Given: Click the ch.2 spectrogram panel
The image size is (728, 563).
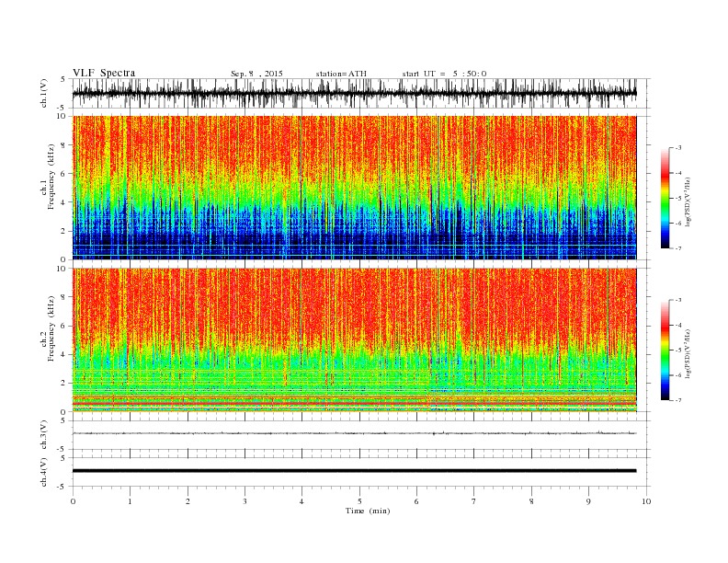Looking at the screenshot, I should tap(354, 340).
